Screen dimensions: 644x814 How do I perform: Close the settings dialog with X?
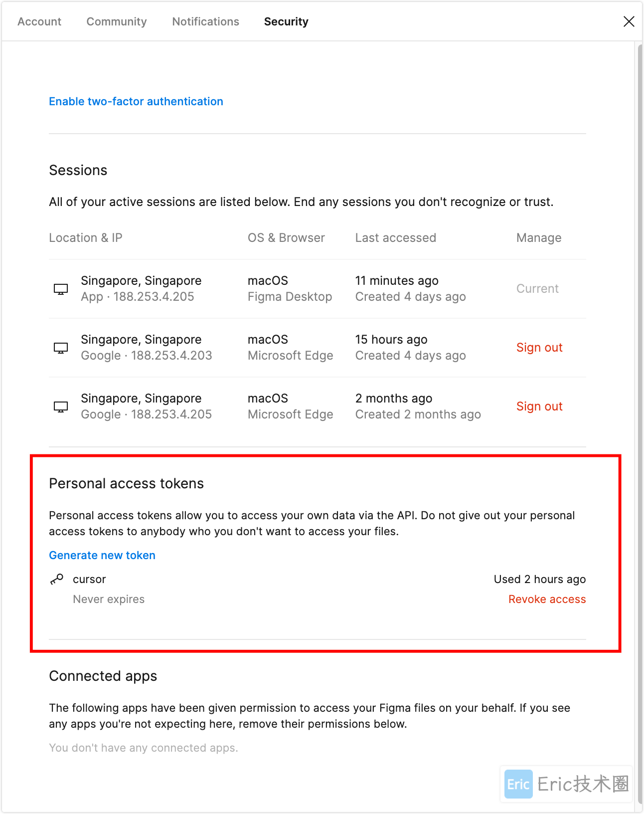629,21
